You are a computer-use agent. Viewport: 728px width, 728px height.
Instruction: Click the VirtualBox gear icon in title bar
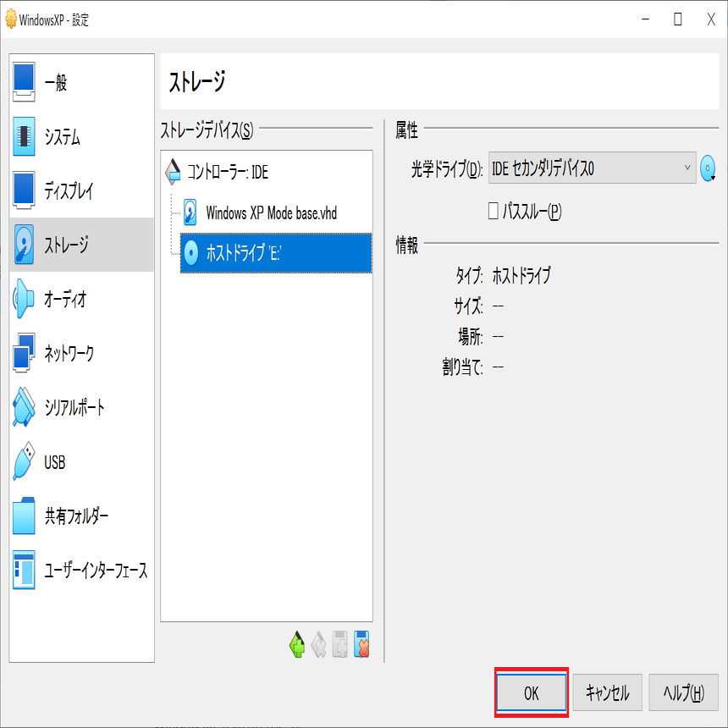click(x=11, y=19)
